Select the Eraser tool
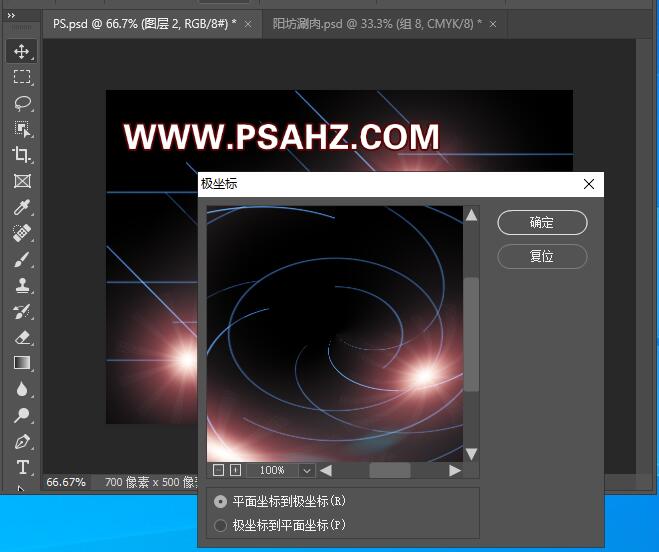The width and height of the screenshot is (659, 552). tap(21, 338)
